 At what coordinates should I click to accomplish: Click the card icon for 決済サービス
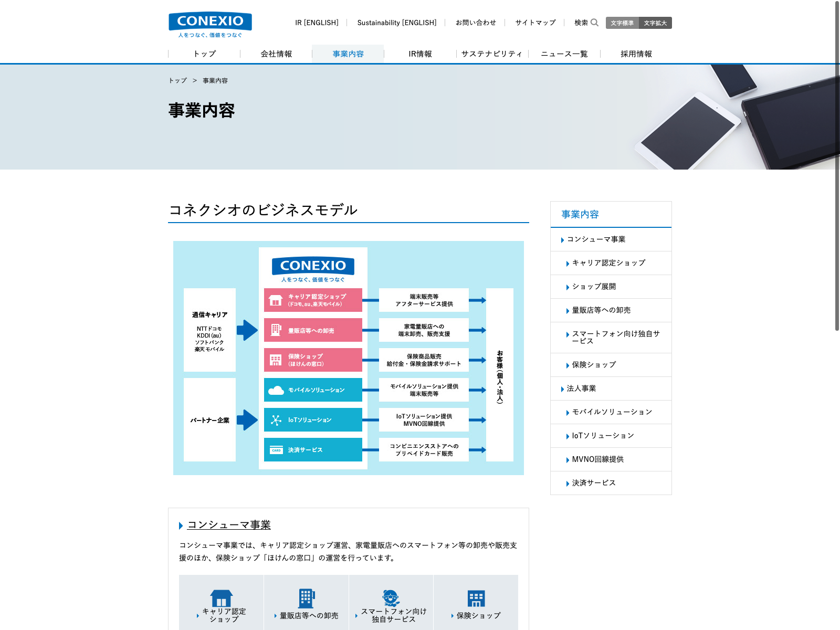point(276,450)
